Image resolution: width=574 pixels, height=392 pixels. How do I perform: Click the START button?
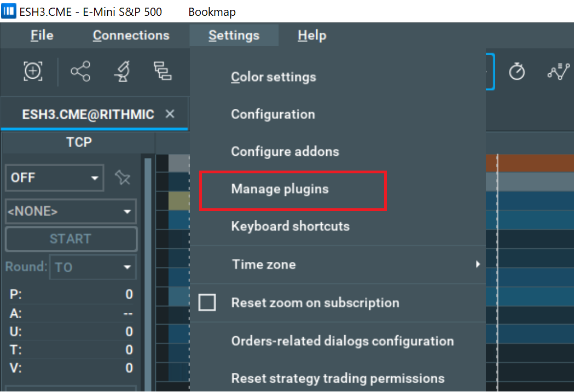tap(71, 239)
